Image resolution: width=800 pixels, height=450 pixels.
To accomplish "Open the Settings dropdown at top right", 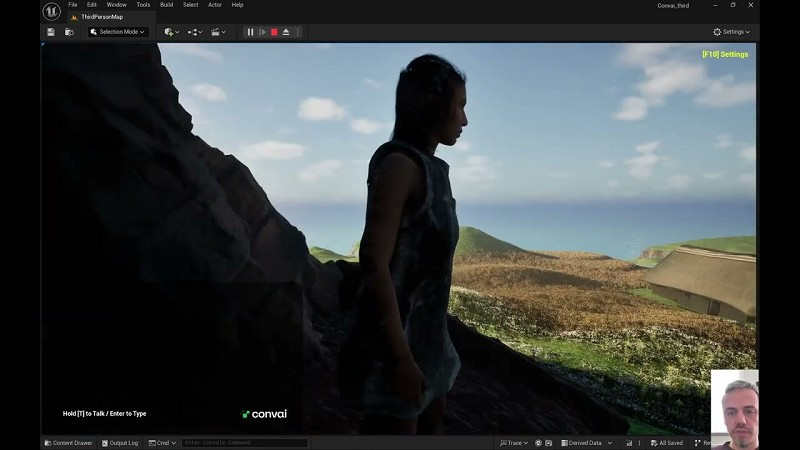I will 731,32.
